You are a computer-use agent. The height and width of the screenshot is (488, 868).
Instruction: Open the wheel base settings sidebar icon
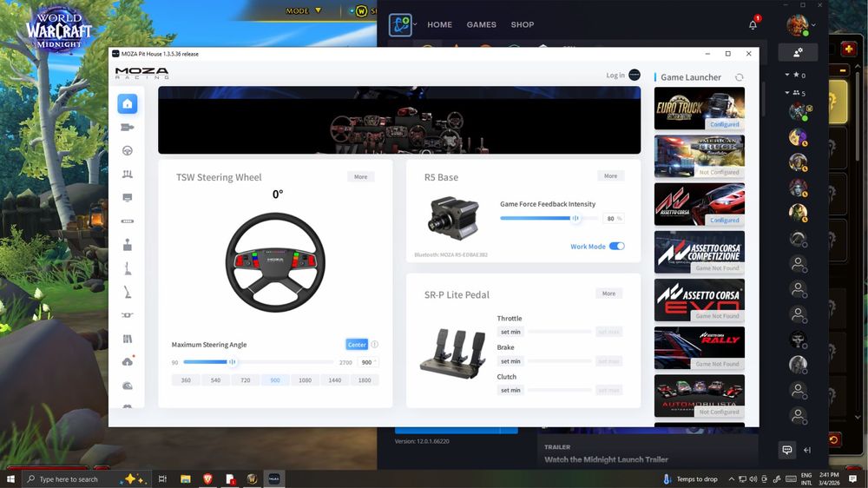point(128,128)
